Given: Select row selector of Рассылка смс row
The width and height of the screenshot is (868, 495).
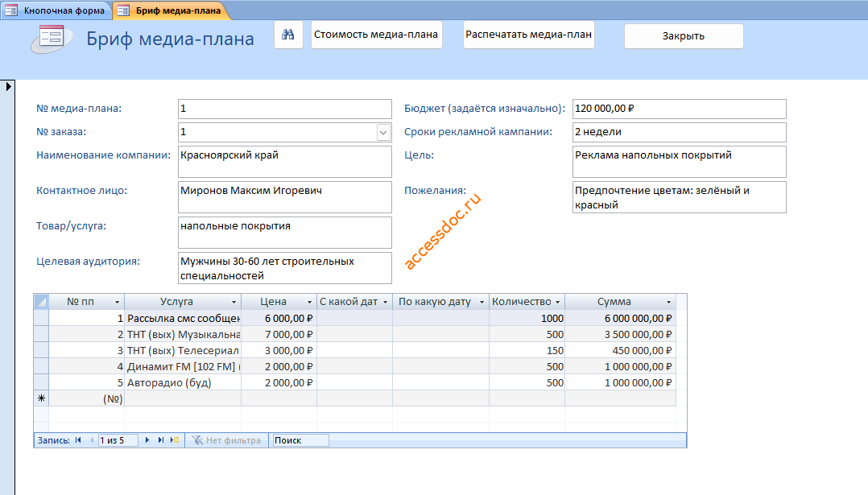Looking at the screenshot, I should 41,318.
